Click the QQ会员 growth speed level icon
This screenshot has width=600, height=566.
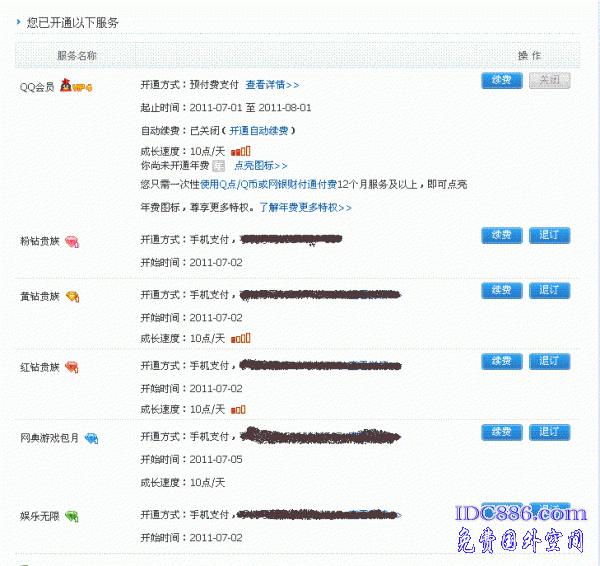(x=239, y=151)
